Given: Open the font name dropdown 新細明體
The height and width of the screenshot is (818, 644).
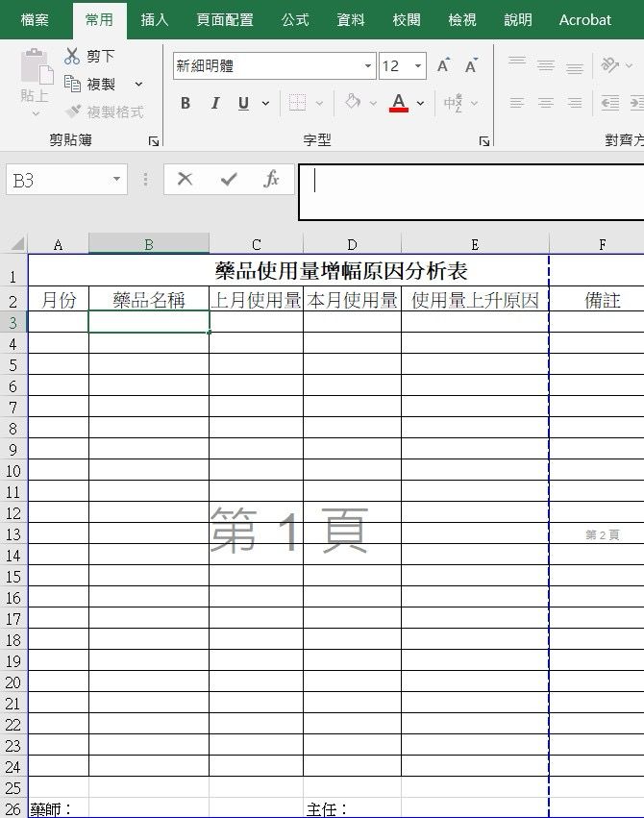Looking at the screenshot, I should [368, 66].
